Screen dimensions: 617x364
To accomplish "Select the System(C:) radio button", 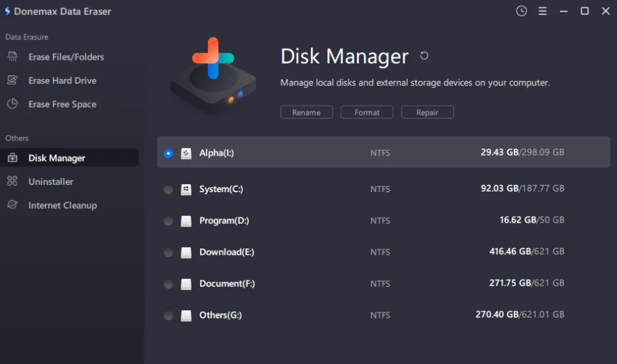I will coord(168,189).
